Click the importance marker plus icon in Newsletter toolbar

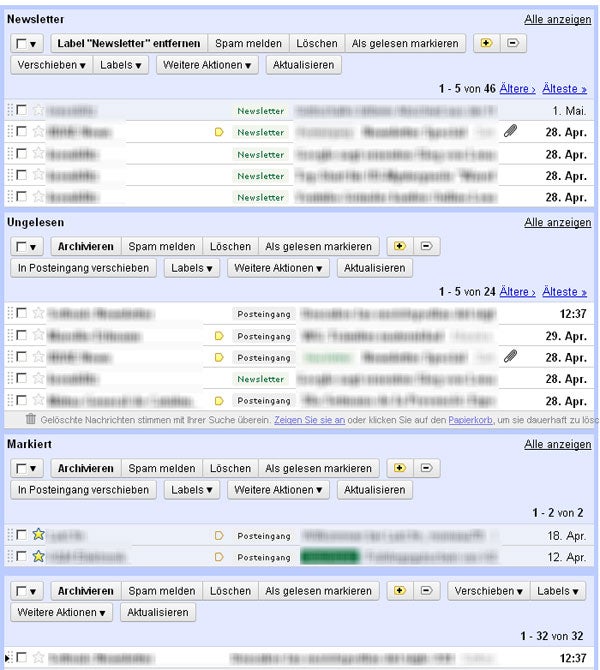486,43
